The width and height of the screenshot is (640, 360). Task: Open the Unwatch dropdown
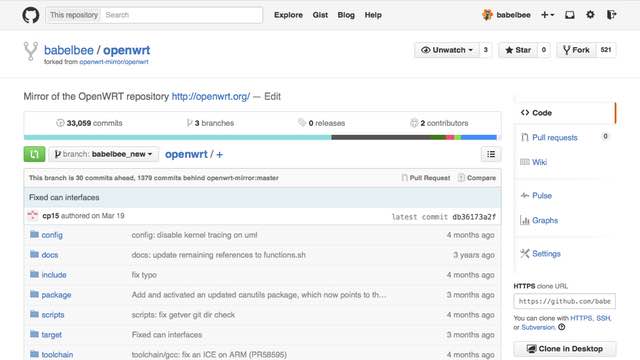point(447,50)
